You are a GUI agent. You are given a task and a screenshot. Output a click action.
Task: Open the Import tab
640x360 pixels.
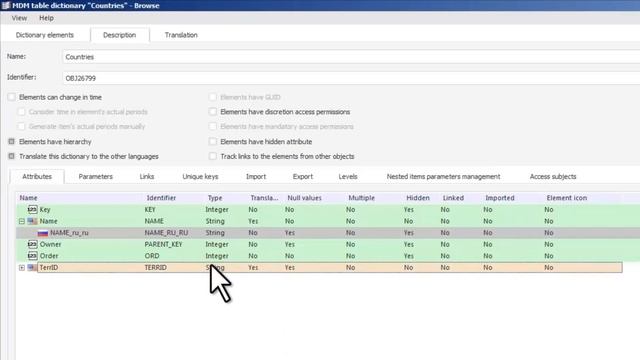pos(256,177)
